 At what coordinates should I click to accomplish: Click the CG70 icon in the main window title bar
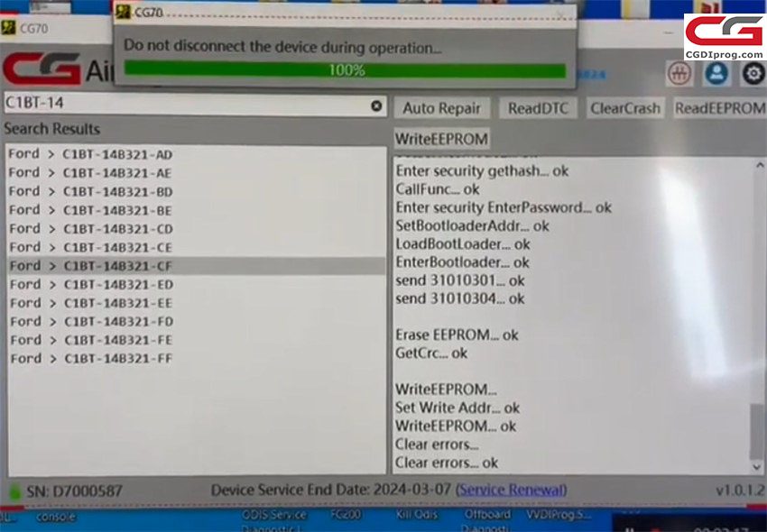(8, 28)
